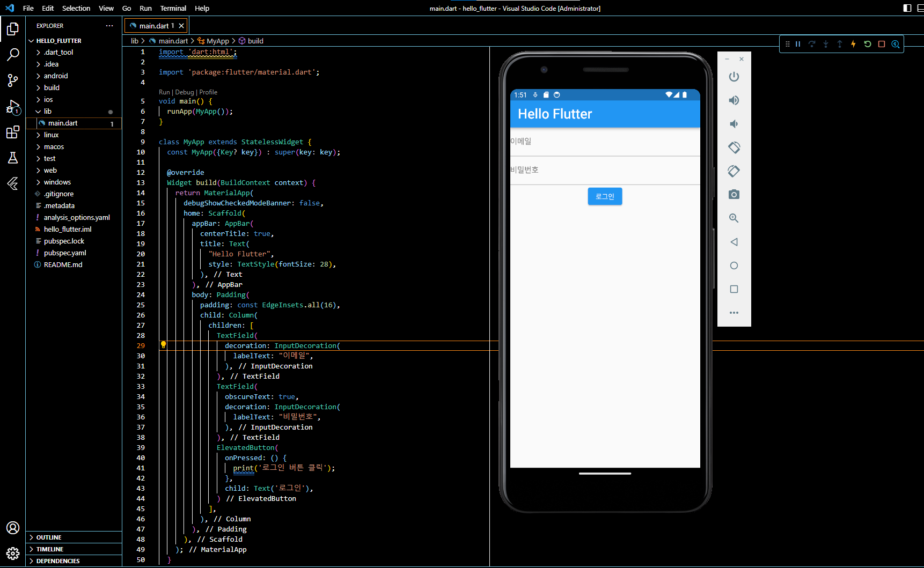Expand the DEPENDENCIES section
924x568 pixels.
coord(74,561)
